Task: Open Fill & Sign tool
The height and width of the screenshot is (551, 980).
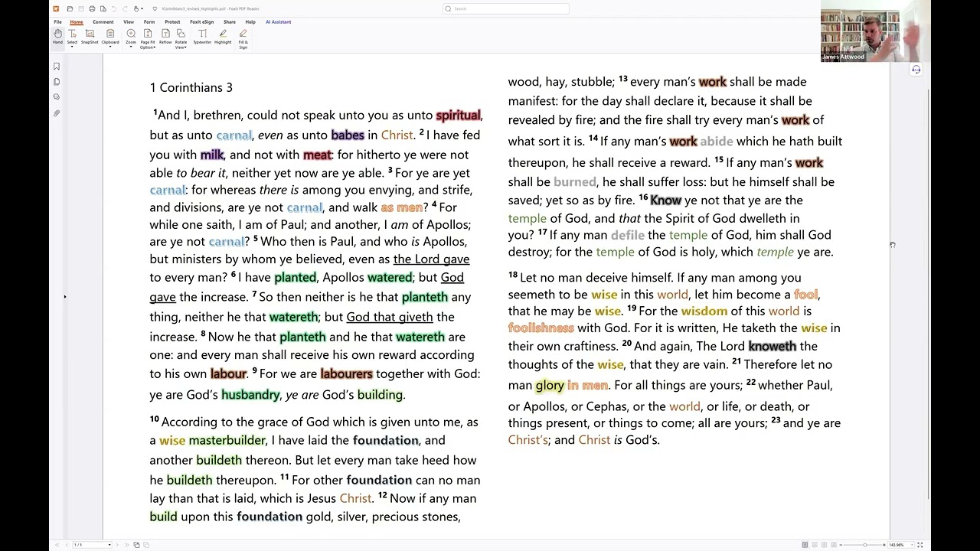Action: point(243,37)
